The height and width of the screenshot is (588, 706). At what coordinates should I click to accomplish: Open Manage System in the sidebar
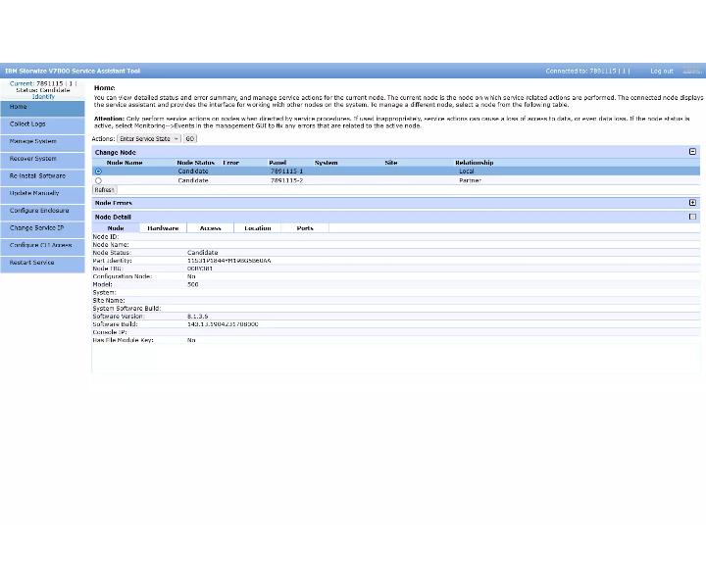pos(42,142)
